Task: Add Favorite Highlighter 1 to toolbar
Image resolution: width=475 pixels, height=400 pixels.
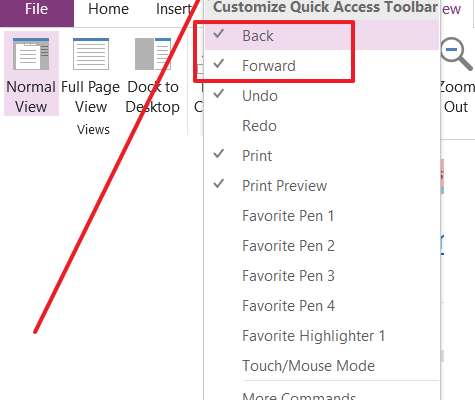Action: coord(322,335)
